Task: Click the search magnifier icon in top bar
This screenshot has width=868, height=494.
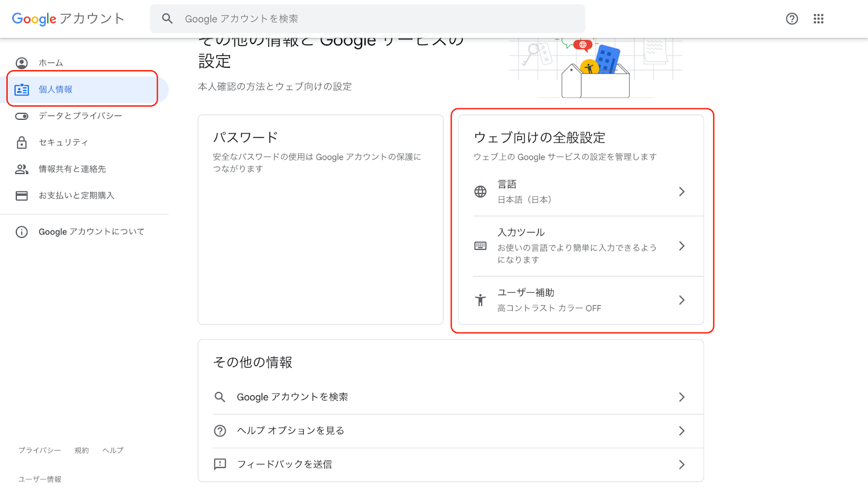Action: coord(167,19)
